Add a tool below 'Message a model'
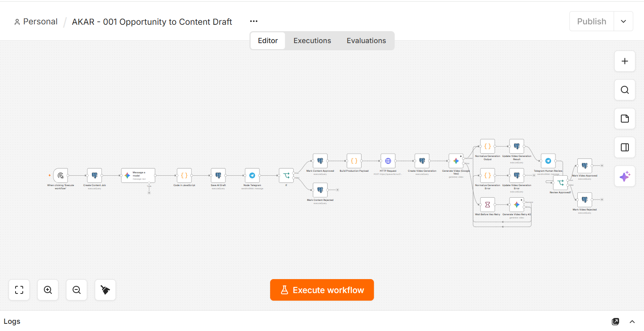Image resolution: width=644 pixels, height=331 pixels. pyautogui.click(x=149, y=193)
